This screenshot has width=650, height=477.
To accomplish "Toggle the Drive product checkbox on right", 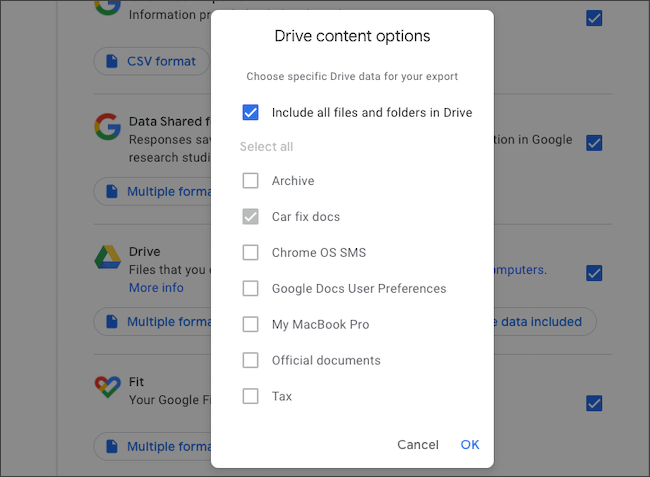I will (x=594, y=273).
